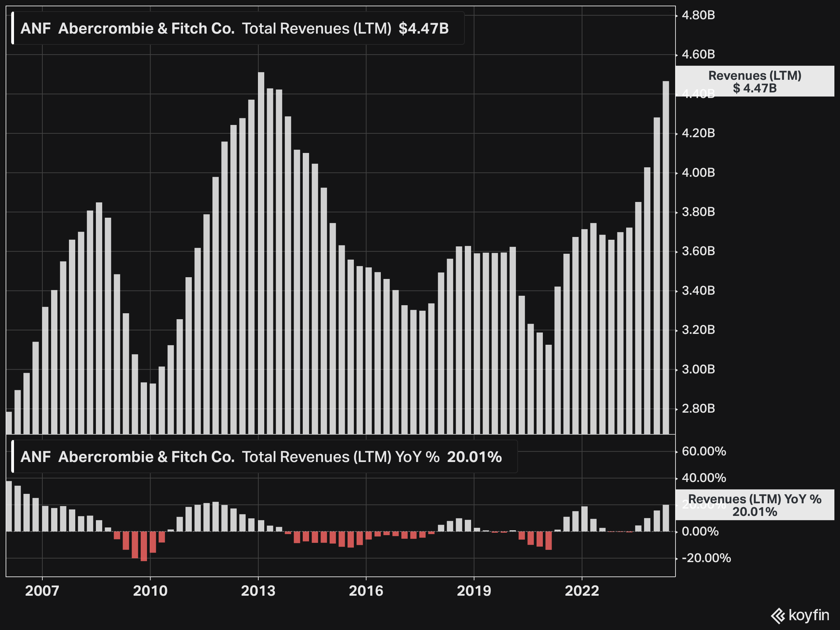Click the 2022 x-axis label
The height and width of the screenshot is (630, 840).
[582, 591]
